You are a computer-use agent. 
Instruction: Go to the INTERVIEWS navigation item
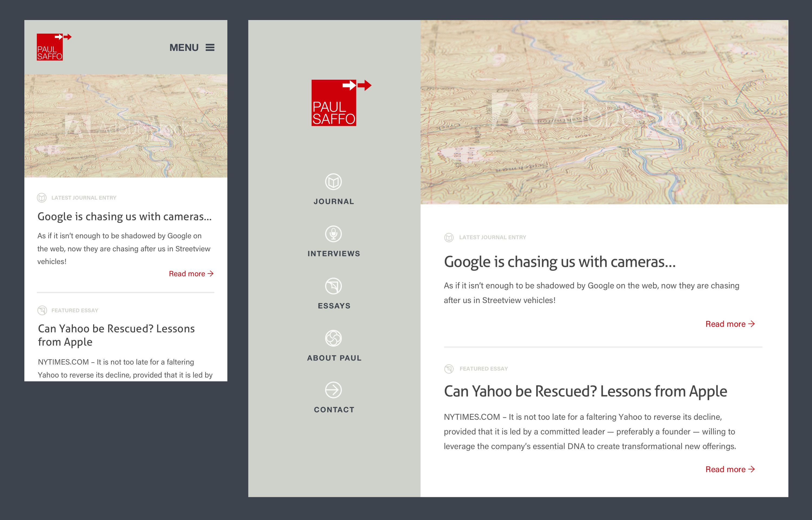334,253
